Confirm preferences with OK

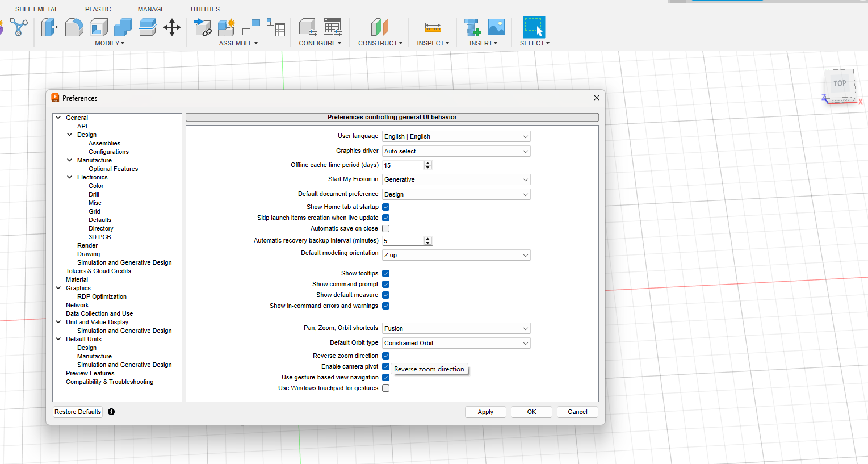[531, 412]
